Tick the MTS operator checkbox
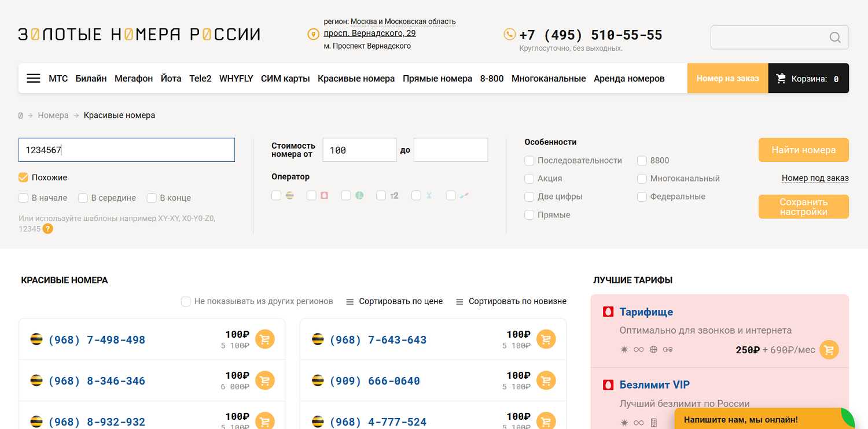 [x=311, y=195]
